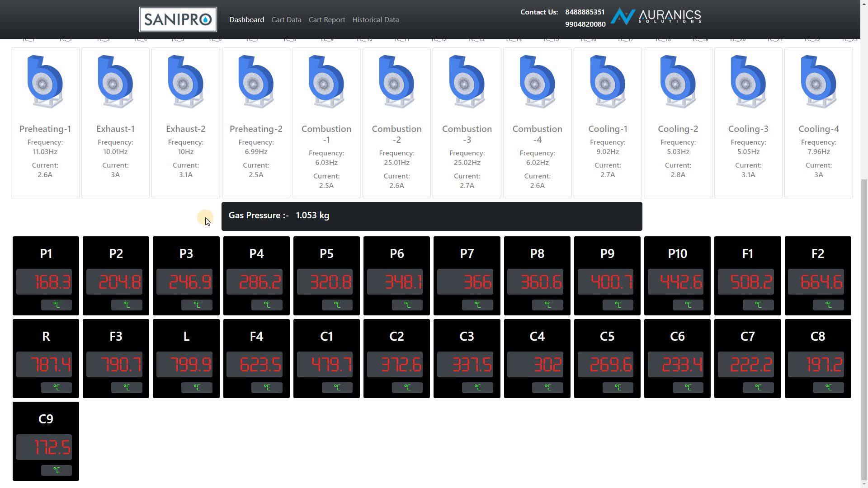Click the L zone temperature tile

pos(186,358)
